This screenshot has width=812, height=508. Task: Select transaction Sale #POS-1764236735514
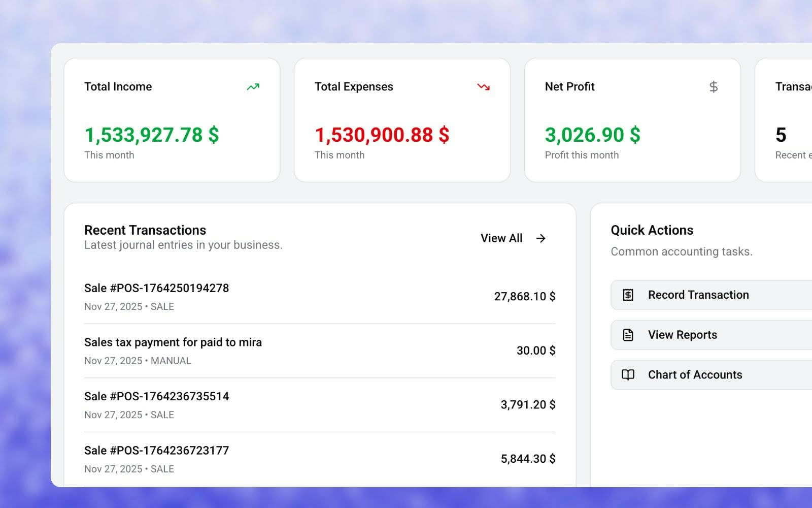click(x=320, y=404)
